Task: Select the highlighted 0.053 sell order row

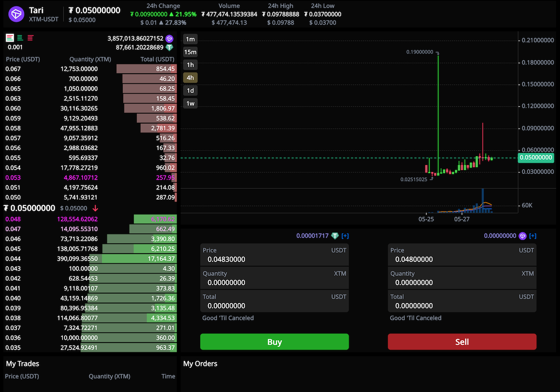Action: (x=90, y=178)
